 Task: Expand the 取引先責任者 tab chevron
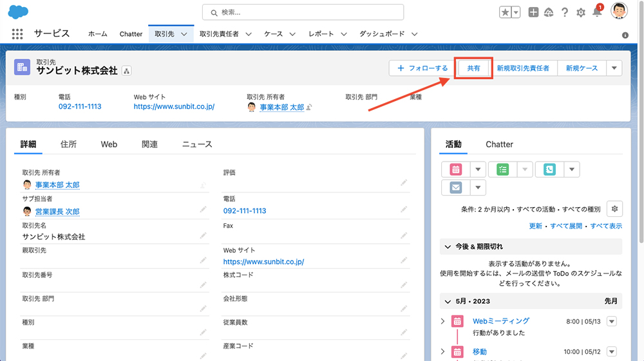click(249, 35)
